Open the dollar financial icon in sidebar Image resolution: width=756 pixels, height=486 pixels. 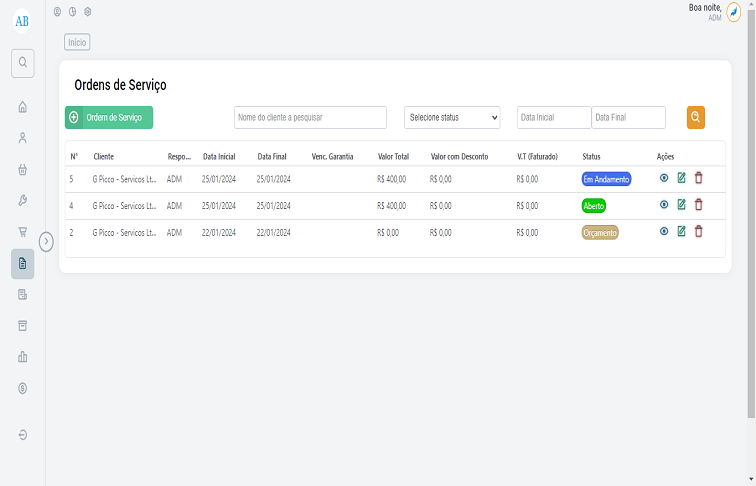pos(22,388)
